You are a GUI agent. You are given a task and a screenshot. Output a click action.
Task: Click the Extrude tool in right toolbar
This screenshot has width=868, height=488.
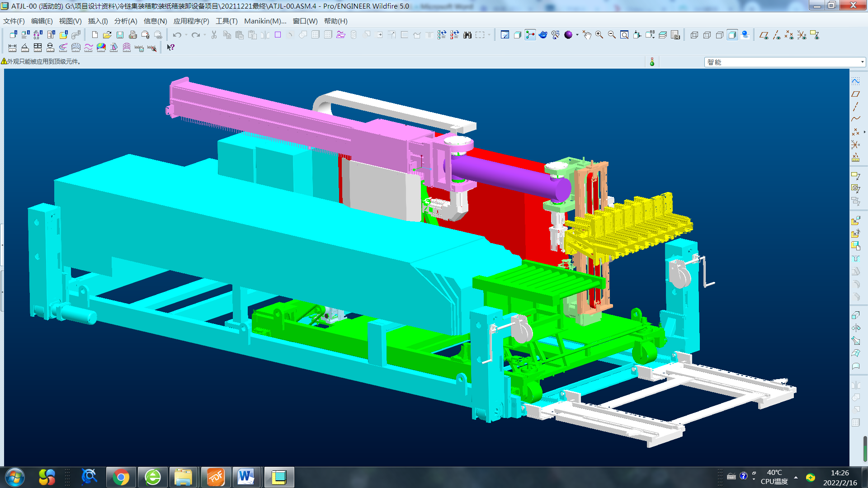point(855,315)
